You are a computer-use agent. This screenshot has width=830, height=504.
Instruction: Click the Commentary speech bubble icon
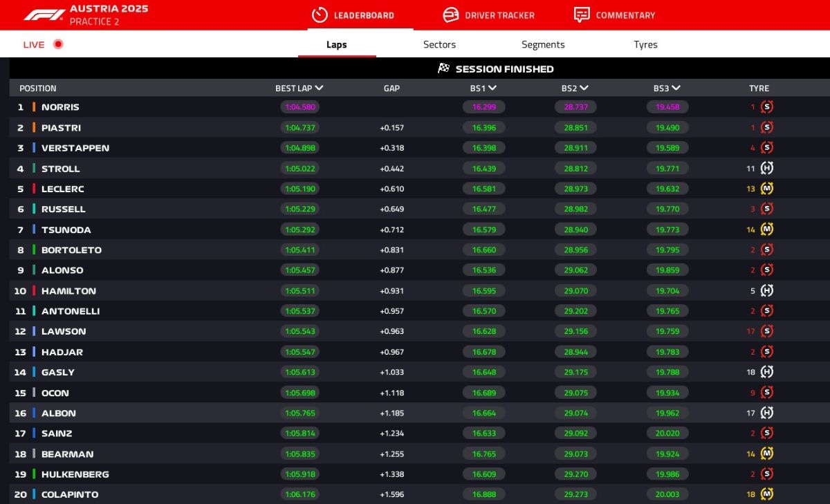click(582, 15)
